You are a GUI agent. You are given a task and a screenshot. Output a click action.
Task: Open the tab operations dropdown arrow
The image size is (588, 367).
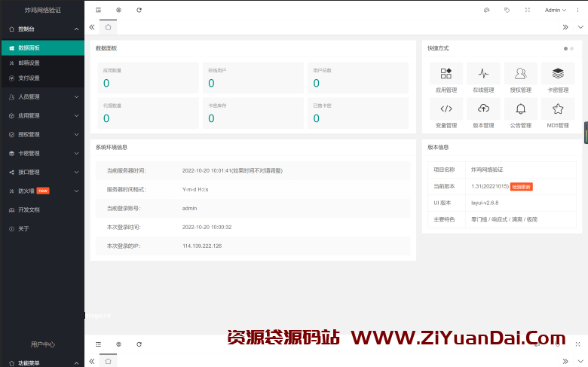(580, 27)
